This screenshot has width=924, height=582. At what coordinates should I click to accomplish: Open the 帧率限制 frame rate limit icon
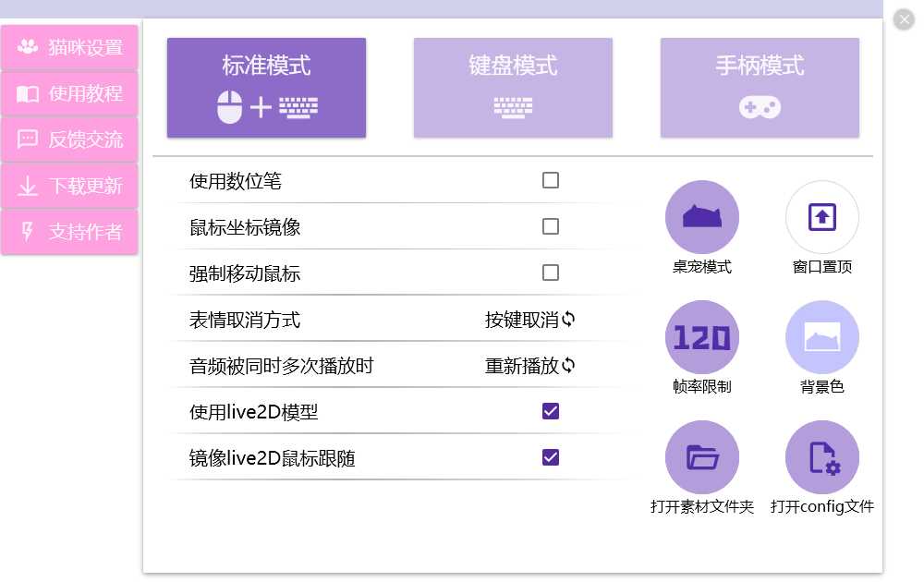pos(702,335)
